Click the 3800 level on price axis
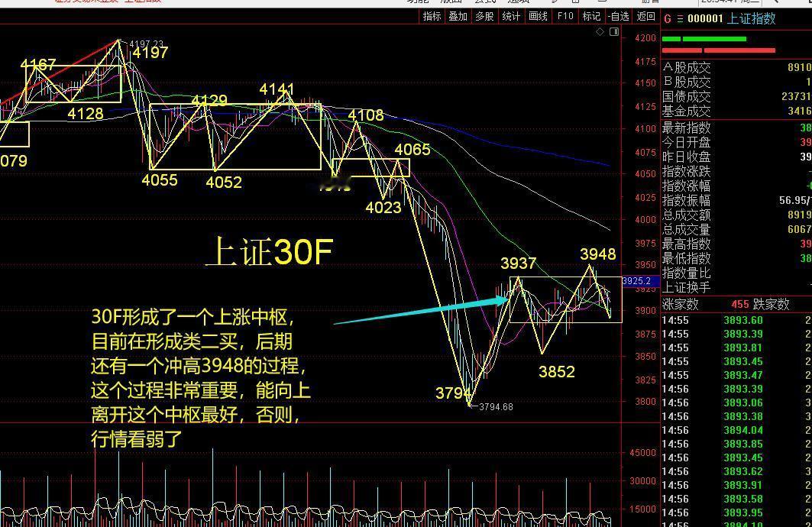The height and width of the screenshot is (527, 812). pos(645,401)
